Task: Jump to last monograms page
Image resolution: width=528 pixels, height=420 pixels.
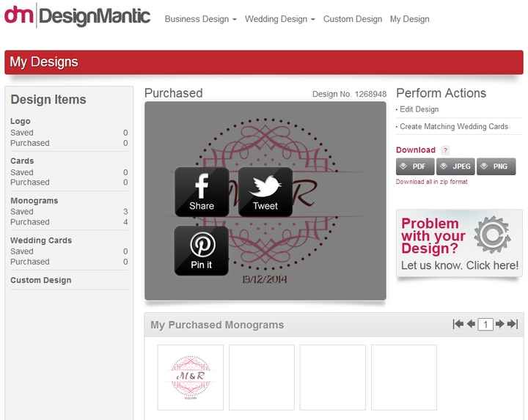Action: click(513, 324)
